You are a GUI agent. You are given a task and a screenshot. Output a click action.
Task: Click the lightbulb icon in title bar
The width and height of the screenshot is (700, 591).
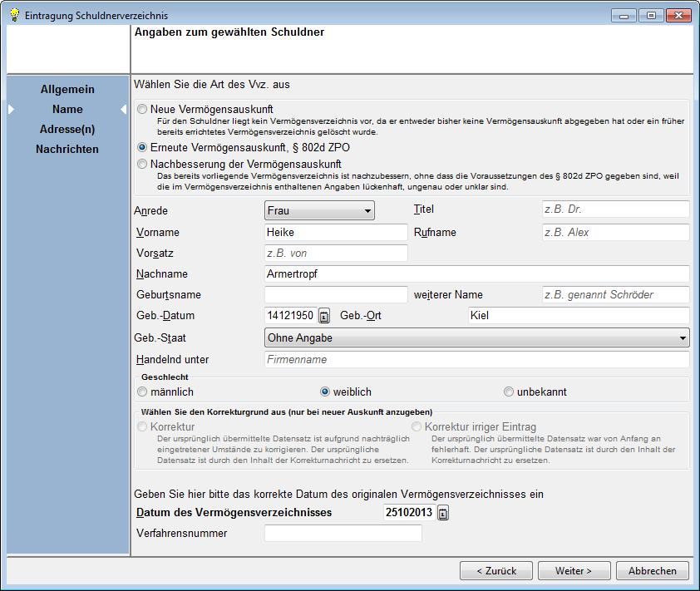pyautogui.click(x=14, y=16)
